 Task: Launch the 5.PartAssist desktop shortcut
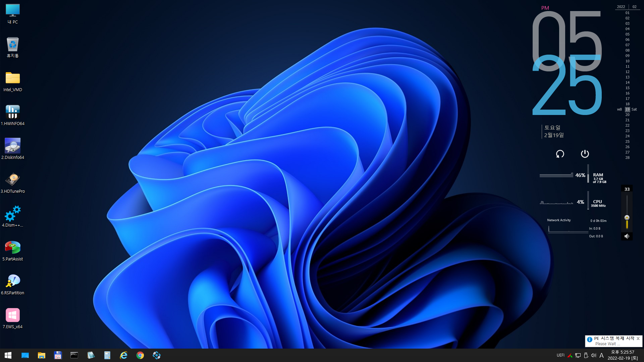pyautogui.click(x=13, y=251)
